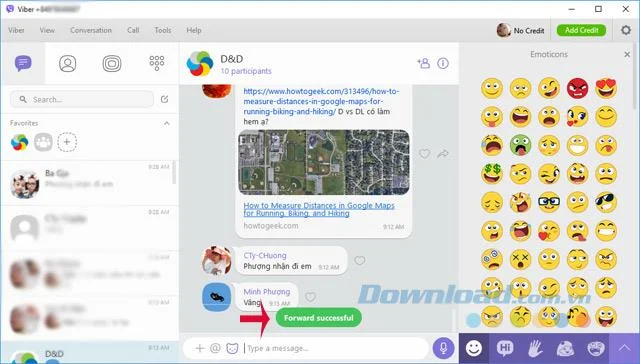Collapse the Favorites section

click(x=167, y=123)
